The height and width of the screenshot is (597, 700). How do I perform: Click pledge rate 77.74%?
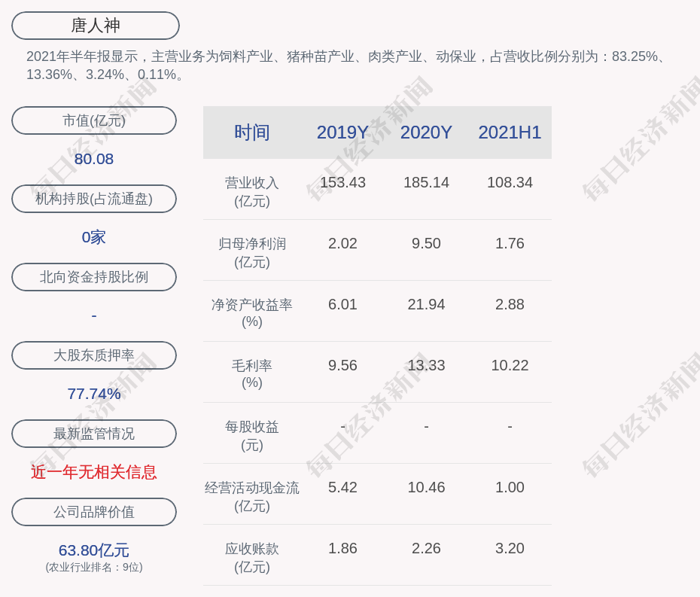coord(94,394)
